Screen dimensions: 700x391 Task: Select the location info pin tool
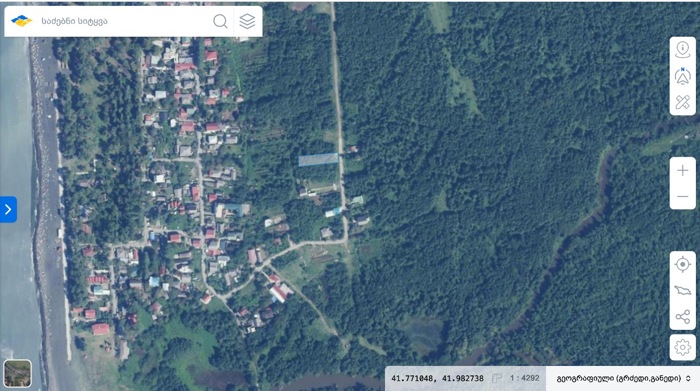tap(683, 50)
